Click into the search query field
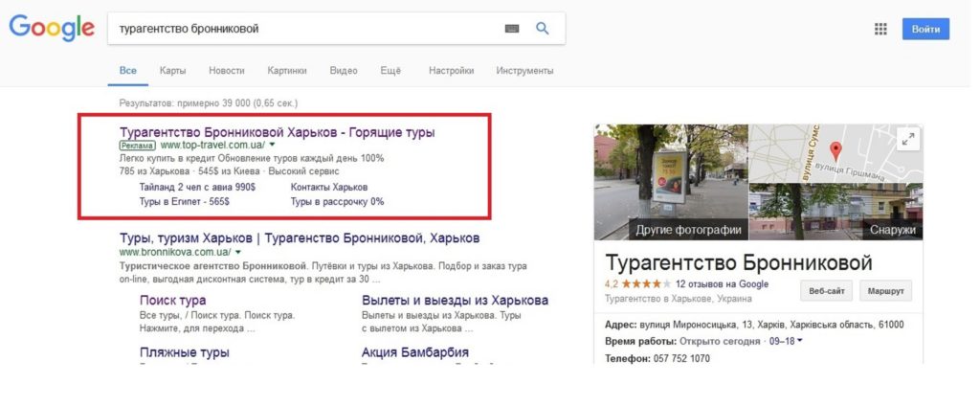 pyautogui.click(x=306, y=29)
